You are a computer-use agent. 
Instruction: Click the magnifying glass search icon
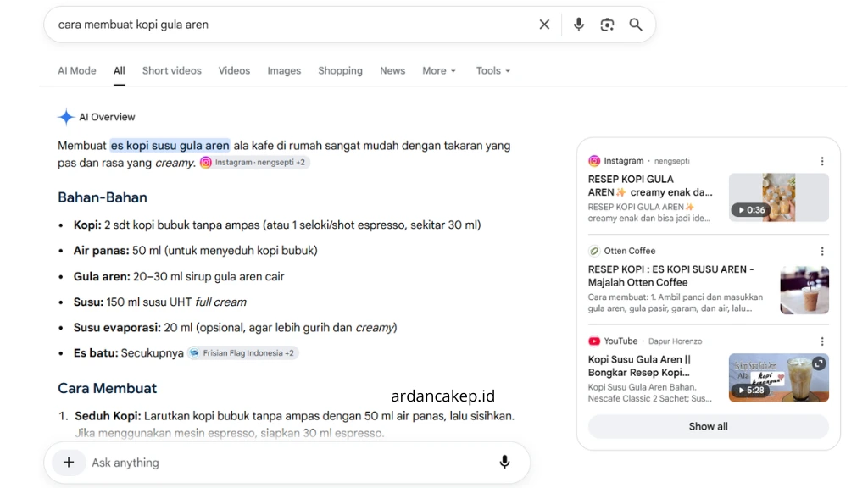[636, 25]
